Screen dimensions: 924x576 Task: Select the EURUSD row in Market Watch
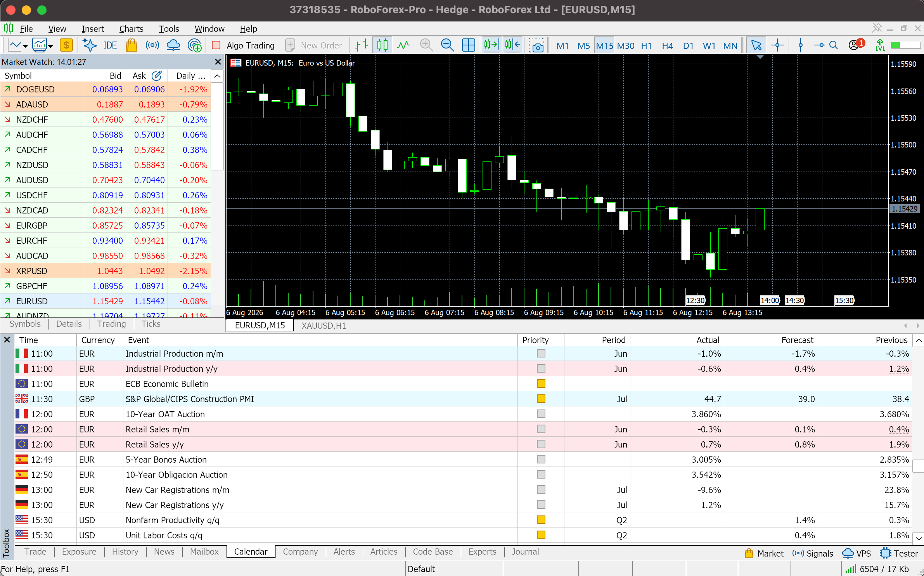106,301
